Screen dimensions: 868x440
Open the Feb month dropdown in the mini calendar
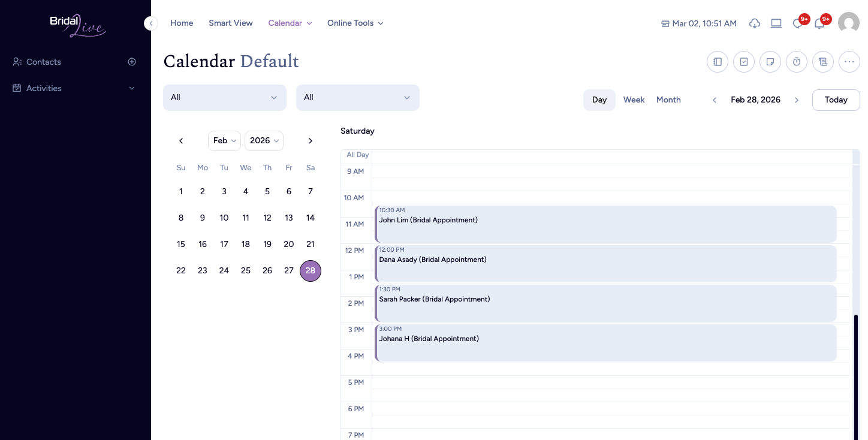(x=224, y=140)
